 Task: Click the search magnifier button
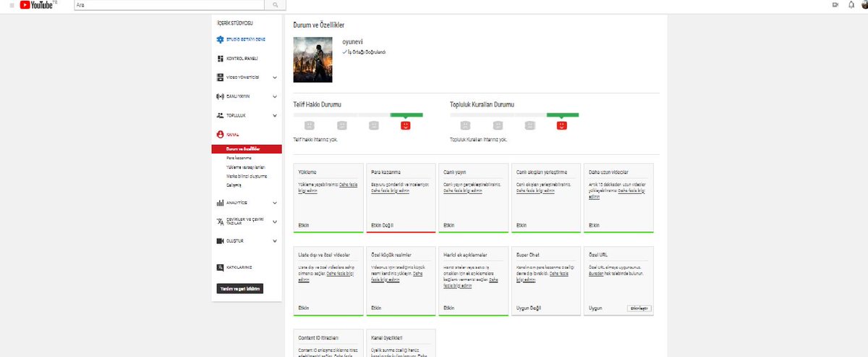pos(276,5)
